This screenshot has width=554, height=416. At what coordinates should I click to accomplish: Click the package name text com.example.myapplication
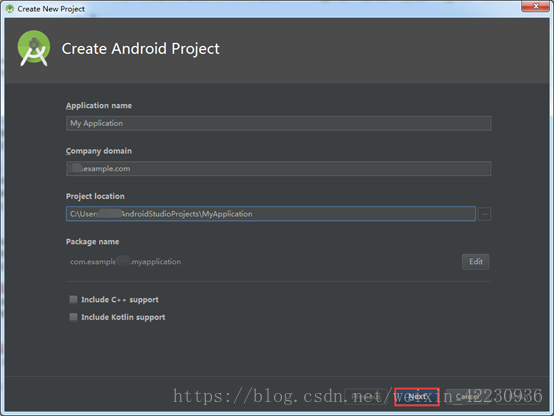tap(125, 262)
